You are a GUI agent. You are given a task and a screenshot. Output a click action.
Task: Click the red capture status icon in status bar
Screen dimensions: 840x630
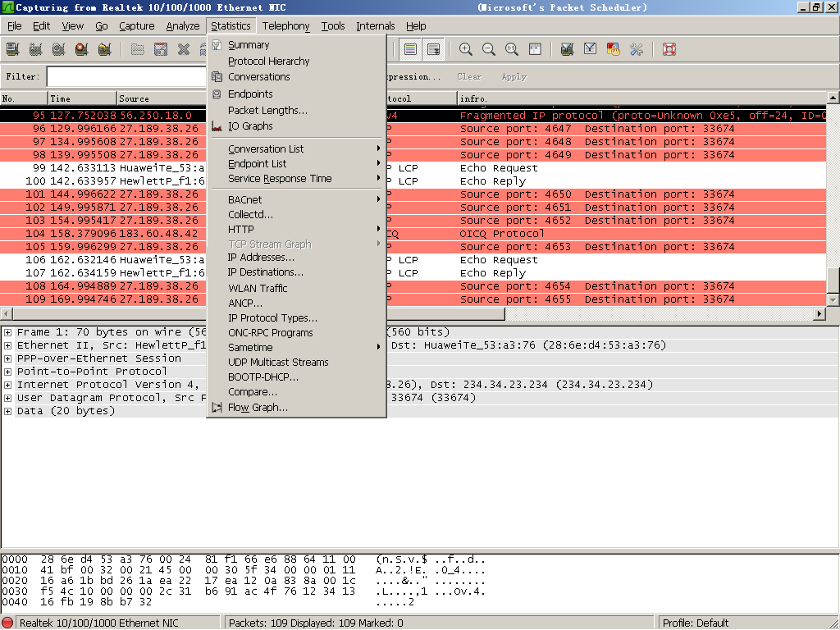[x=7, y=623]
